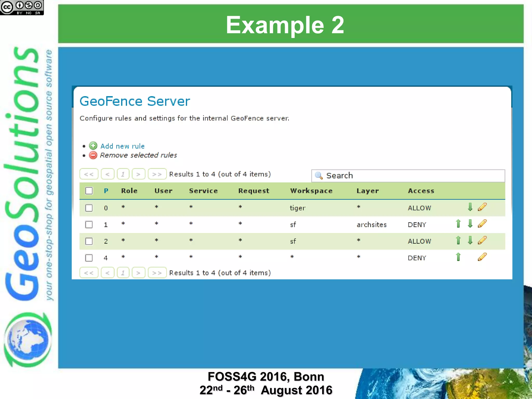Go to last page using top >> button

(157, 174)
